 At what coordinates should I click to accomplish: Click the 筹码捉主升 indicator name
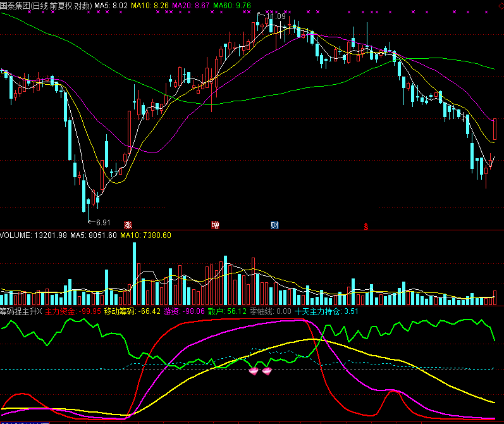18,311
